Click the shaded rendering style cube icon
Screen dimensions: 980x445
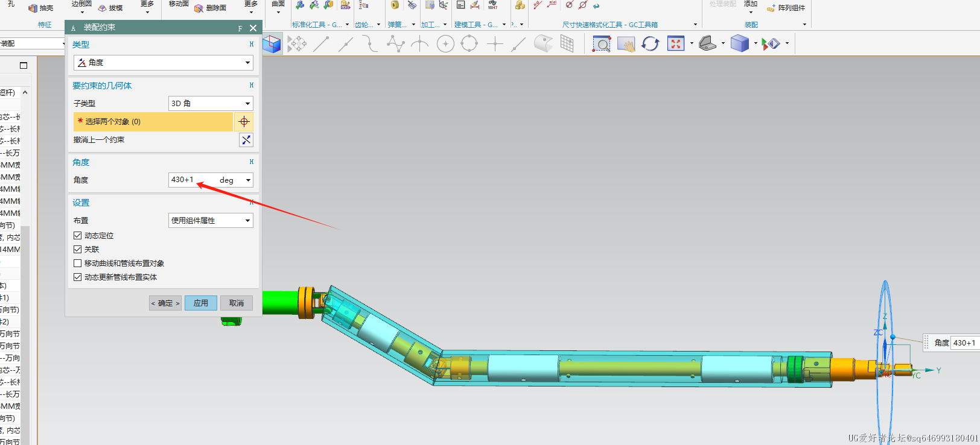tap(739, 43)
